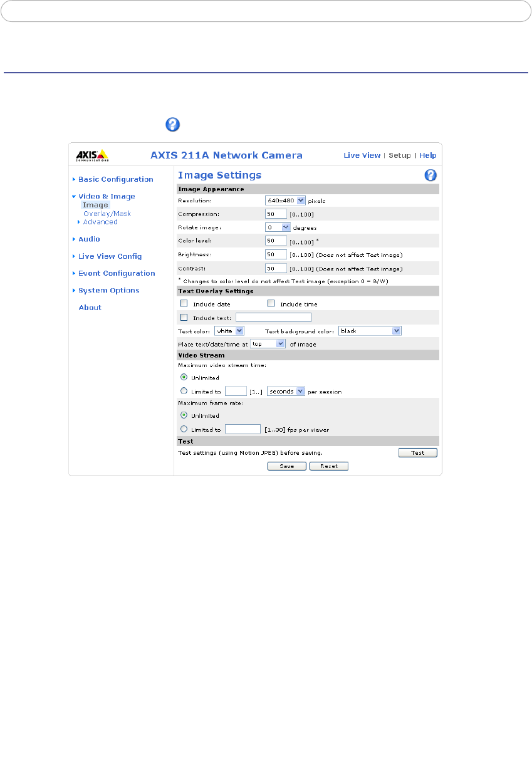Open the Setup link
Screen dimensions: 532x765
point(400,155)
